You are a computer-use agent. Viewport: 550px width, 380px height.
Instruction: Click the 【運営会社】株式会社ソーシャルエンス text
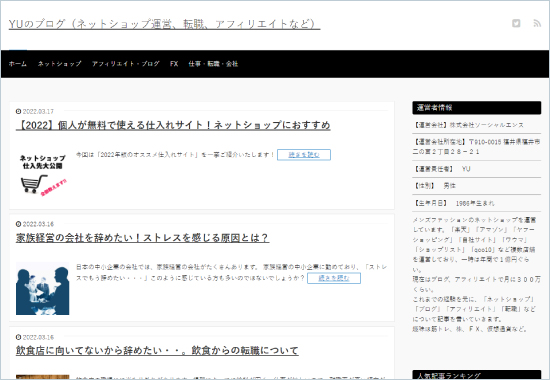[468, 125]
